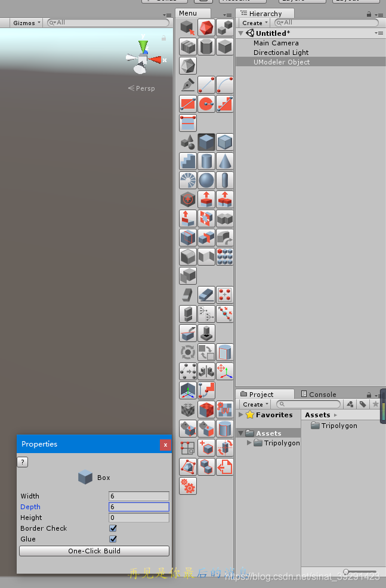Expand the Tripolygon folder in tree
Screen dimensions: 386x588
(249, 443)
